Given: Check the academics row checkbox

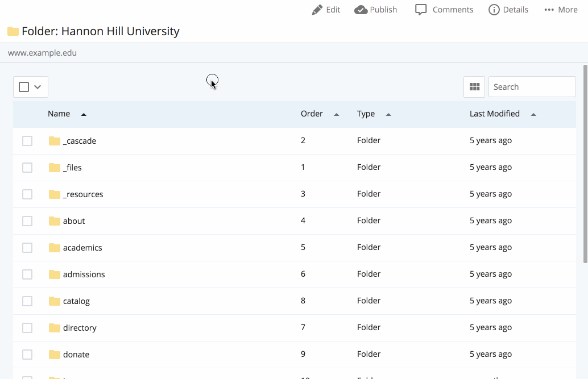Looking at the screenshot, I should (27, 247).
